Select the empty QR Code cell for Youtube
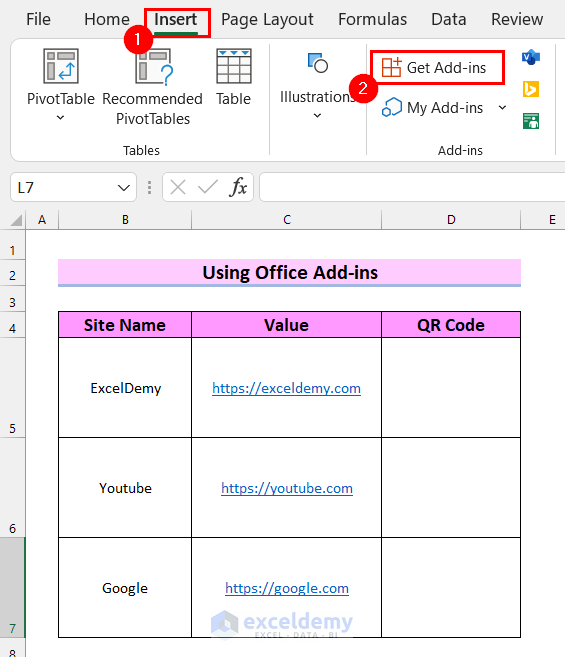The image size is (565, 657). [451, 488]
